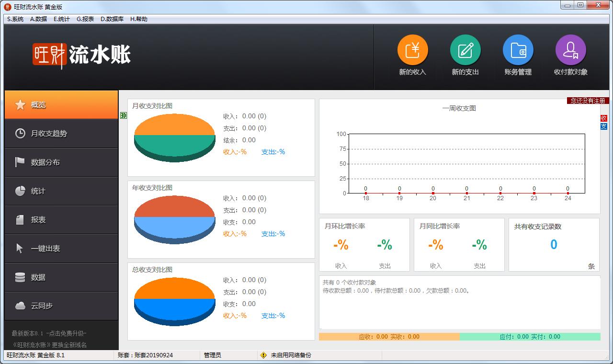
Task: Open the A.数据 menu
Action: click(x=38, y=19)
